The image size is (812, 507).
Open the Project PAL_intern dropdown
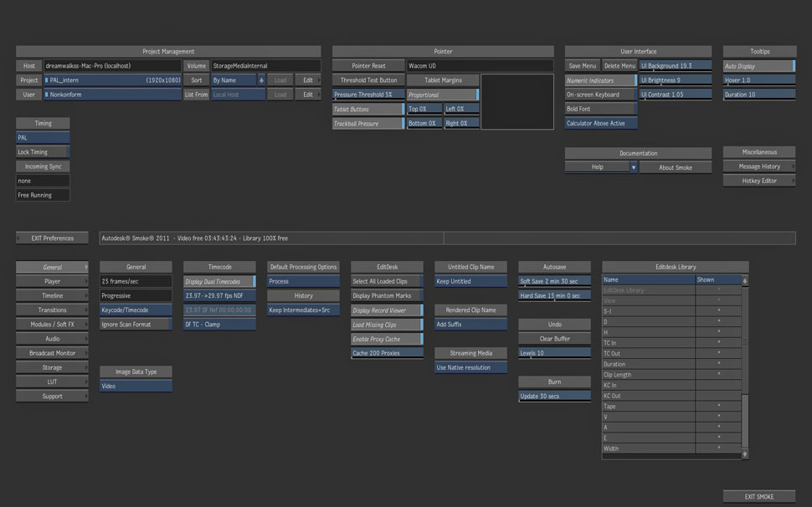click(112, 80)
